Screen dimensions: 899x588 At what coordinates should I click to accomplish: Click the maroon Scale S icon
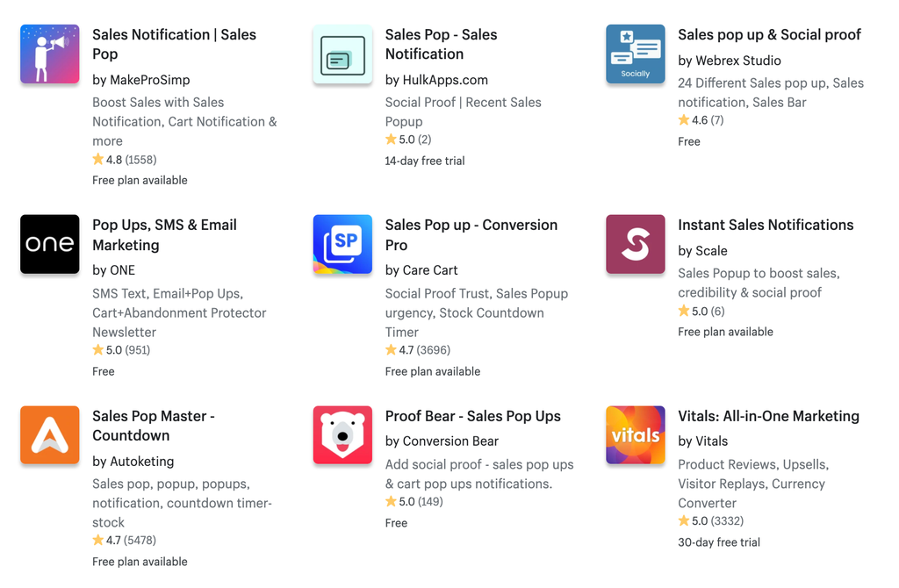(636, 244)
